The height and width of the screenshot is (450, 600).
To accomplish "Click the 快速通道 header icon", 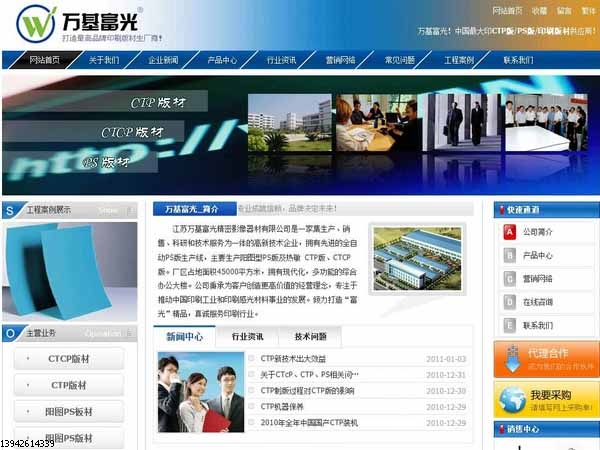I will point(502,210).
